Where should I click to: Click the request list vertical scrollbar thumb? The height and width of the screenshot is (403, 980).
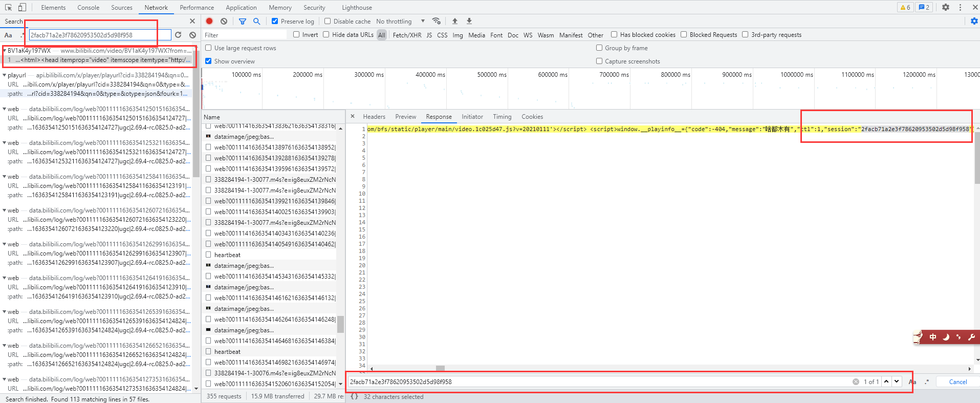pyautogui.click(x=341, y=324)
